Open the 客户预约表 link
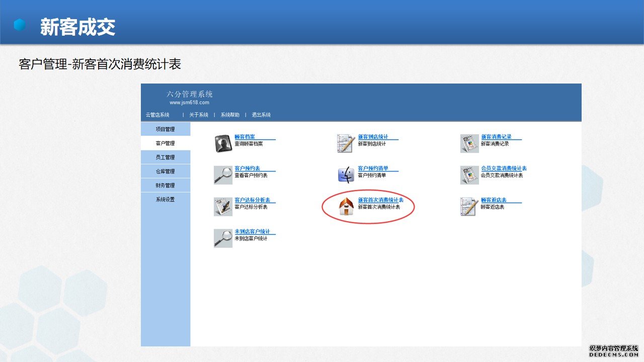This screenshot has height=362, width=644. tap(247, 168)
